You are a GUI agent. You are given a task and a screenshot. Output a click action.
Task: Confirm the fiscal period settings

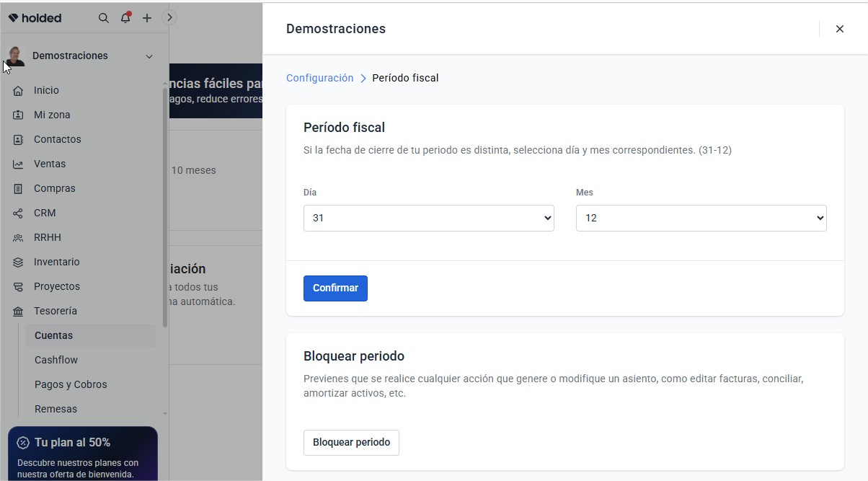click(x=335, y=288)
